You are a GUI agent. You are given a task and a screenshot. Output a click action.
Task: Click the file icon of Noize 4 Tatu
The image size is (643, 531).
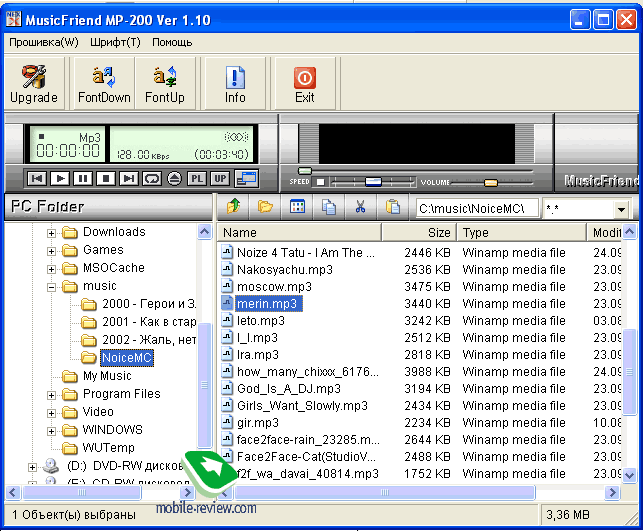click(x=227, y=252)
